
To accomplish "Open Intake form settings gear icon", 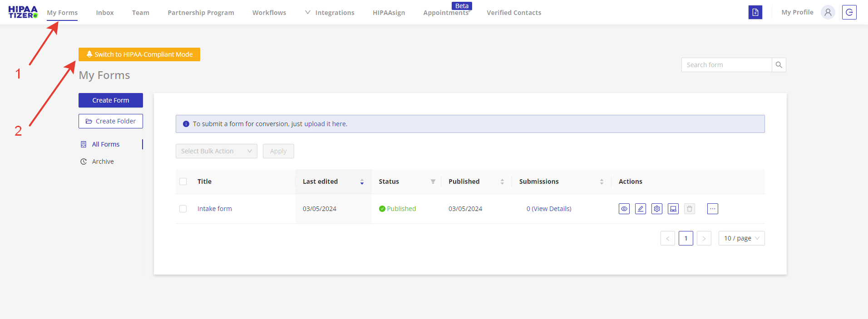I will point(657,209).
